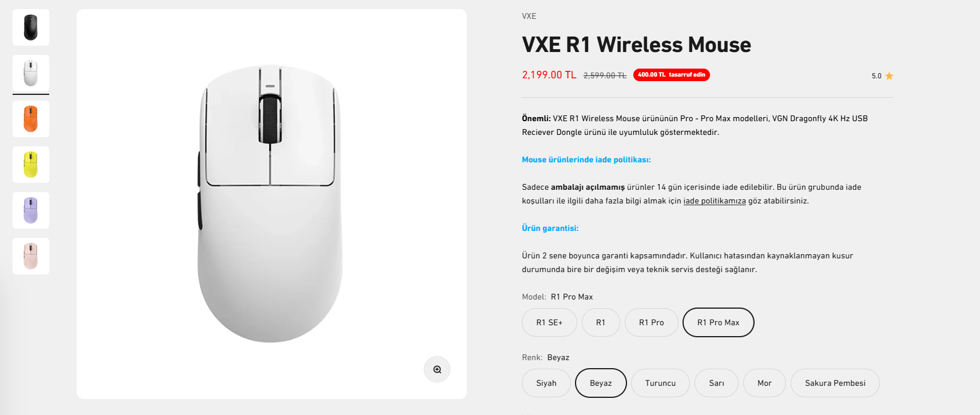This screenshot has height=415, width=980.
Task: Select the yellow mouse thumbnail
Action: [31, 165]
